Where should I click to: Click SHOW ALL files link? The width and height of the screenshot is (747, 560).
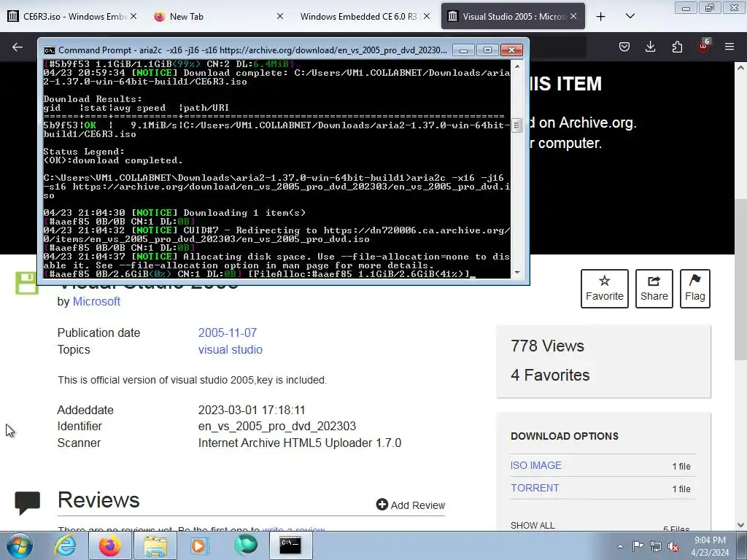click(533, 525)
